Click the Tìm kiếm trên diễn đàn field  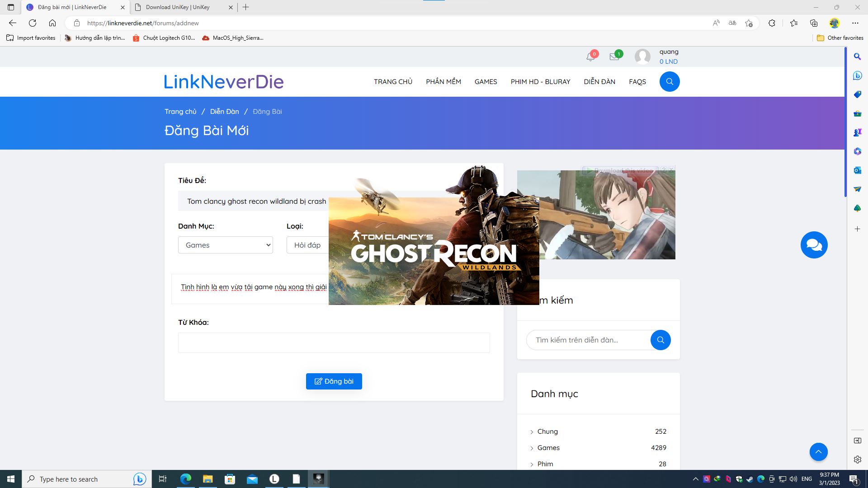(588, 340)
